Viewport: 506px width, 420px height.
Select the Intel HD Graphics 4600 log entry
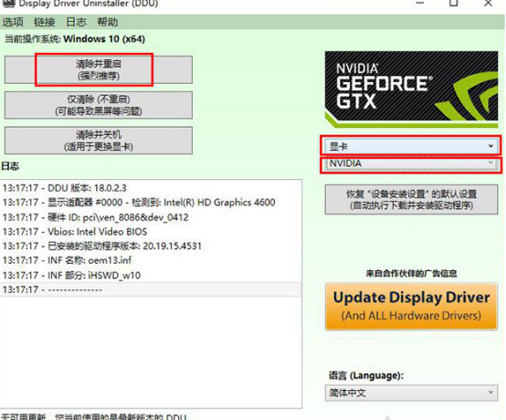[151, 203]
